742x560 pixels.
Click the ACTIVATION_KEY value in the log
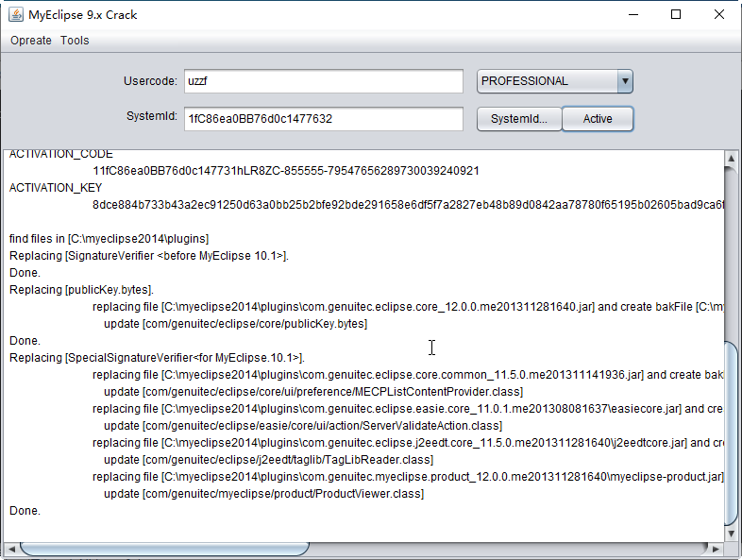(408, 204)
